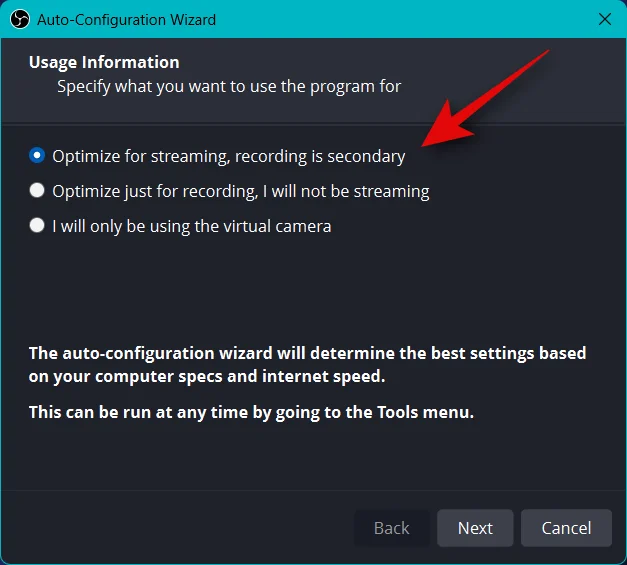Choose the recording-only radio button

click(37, 190)
